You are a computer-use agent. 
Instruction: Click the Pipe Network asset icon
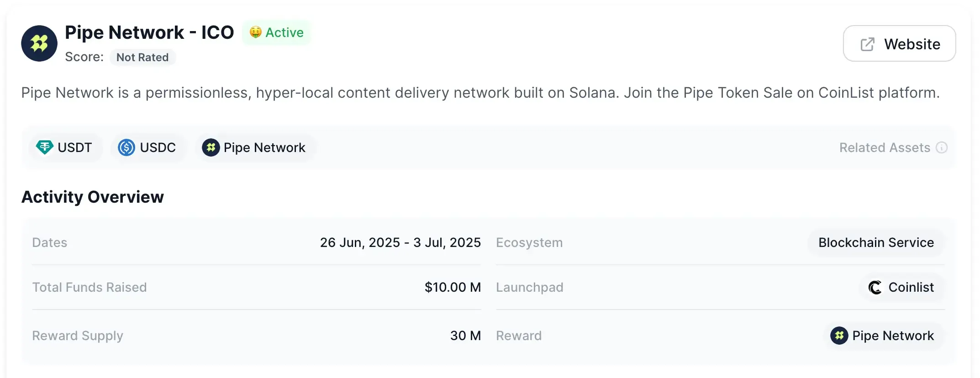(x=211, y=147)
